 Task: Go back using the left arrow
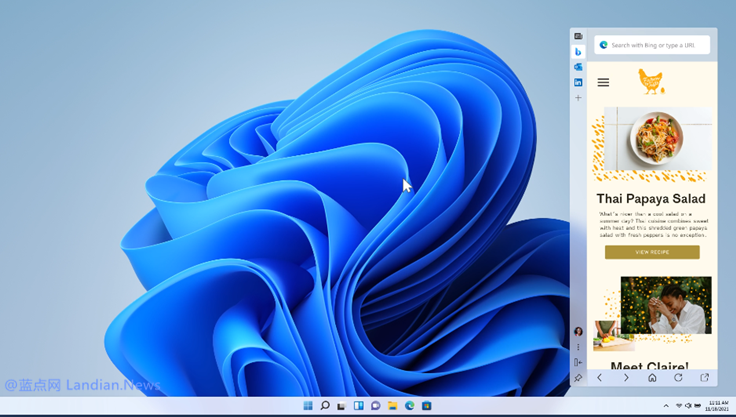coord(600,378)
